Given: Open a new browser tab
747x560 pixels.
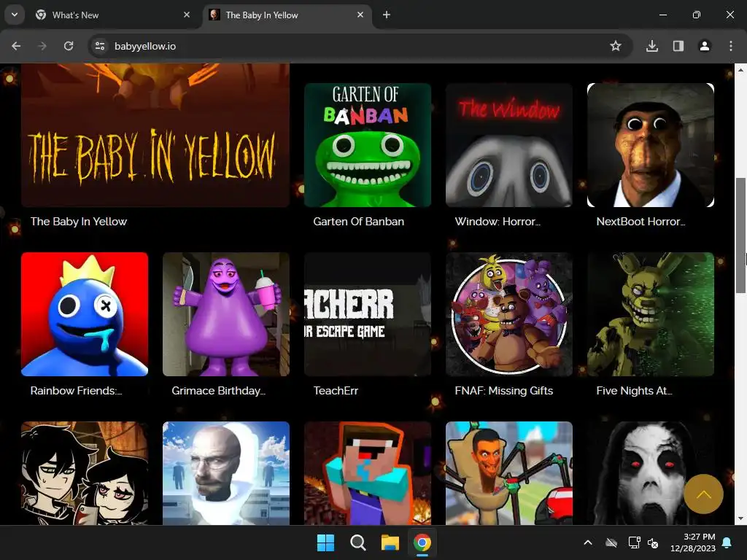Looking at the screenshot, I should click(x=387, y=15).
